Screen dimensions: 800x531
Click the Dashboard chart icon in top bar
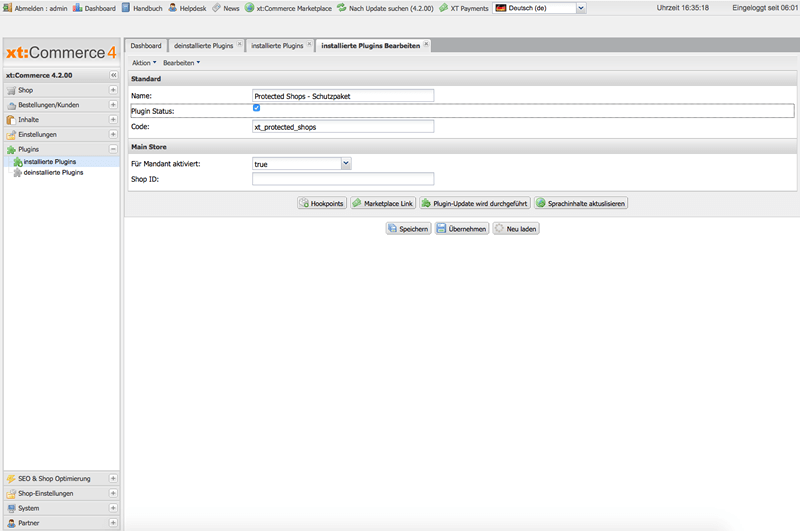(78, 8)
